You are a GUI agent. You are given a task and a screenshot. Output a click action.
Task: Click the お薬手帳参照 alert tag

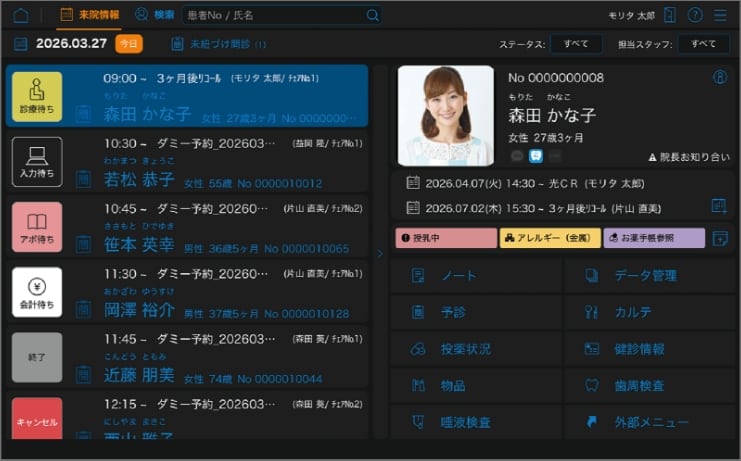point(654,238)
